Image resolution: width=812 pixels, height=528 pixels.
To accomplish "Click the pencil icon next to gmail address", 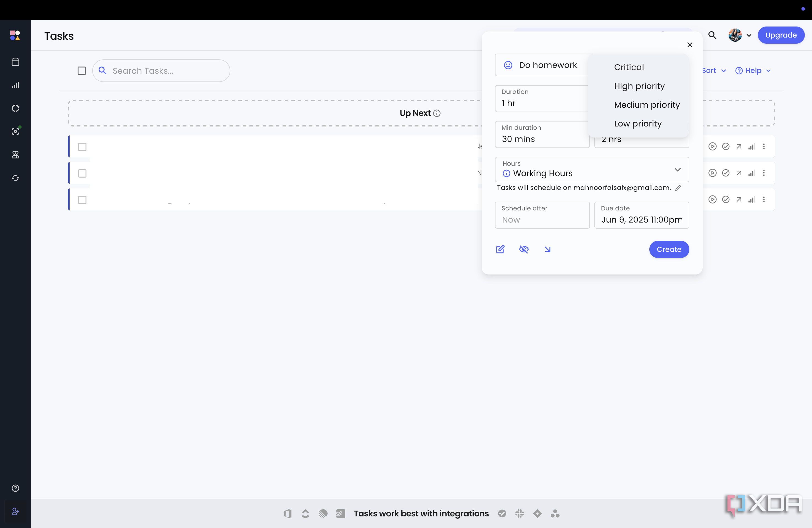I will [678, 188].
